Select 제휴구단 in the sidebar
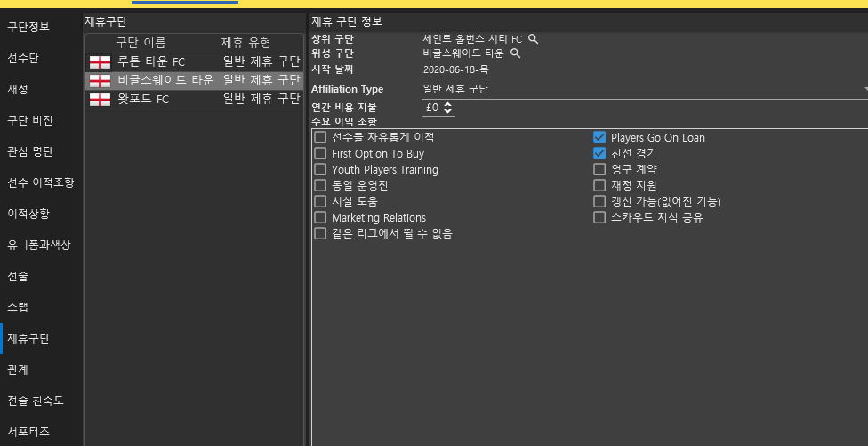This screenshot has width=868, height=446. coord(28,338)
